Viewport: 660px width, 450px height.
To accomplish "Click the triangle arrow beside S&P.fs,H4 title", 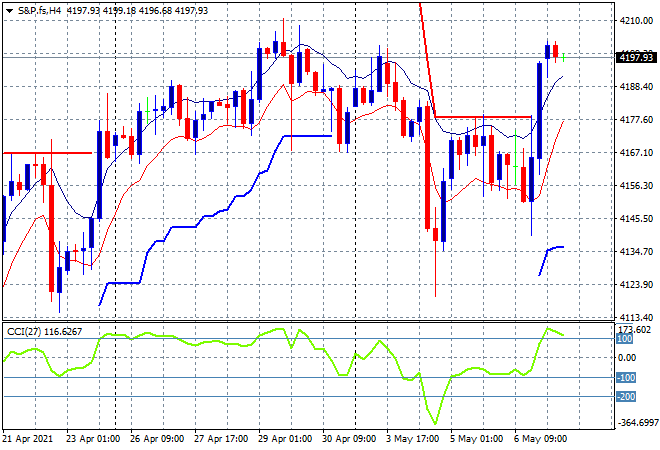I will [x=9, y=11].
